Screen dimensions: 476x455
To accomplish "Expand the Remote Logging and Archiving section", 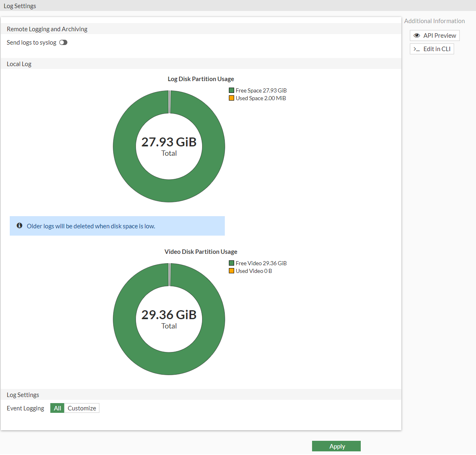I will click(x=47, y=29).
